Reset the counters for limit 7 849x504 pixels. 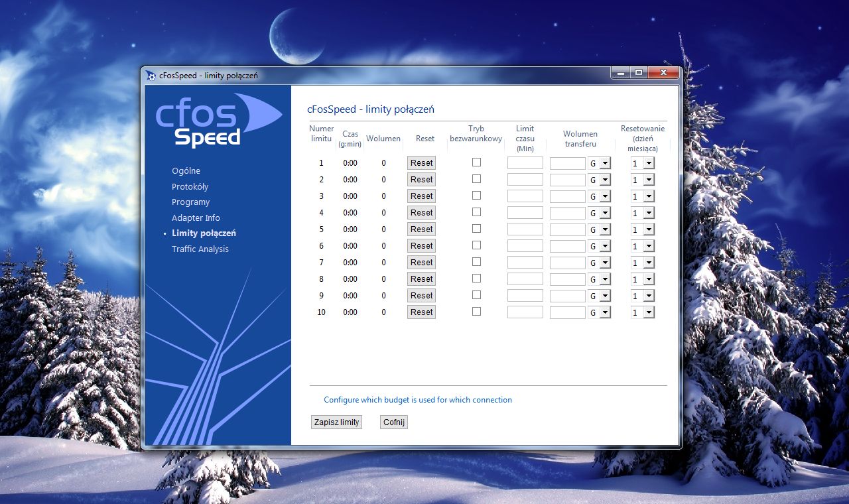tap(421, 263)
